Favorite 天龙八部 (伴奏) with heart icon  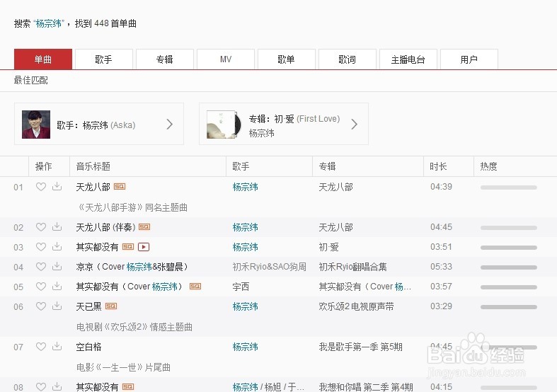tap(41, 227)
